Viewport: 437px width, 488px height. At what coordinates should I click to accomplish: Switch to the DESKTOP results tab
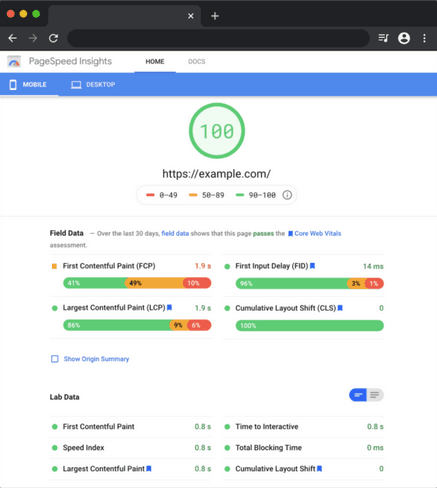(x=93, y=85)
